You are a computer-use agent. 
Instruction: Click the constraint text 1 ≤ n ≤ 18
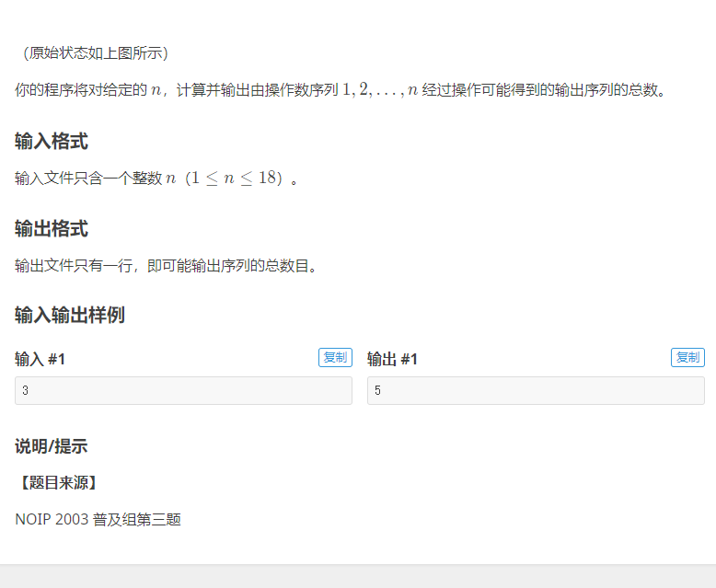234,178
